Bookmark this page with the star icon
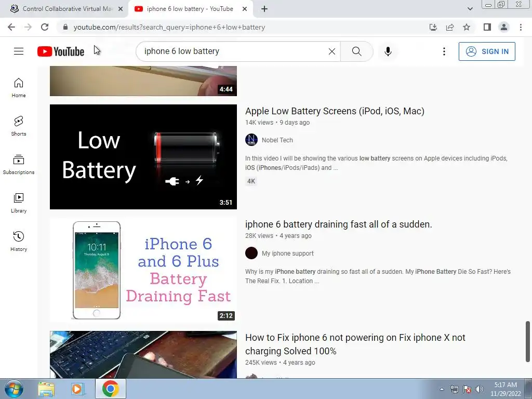 click(467, 27)
